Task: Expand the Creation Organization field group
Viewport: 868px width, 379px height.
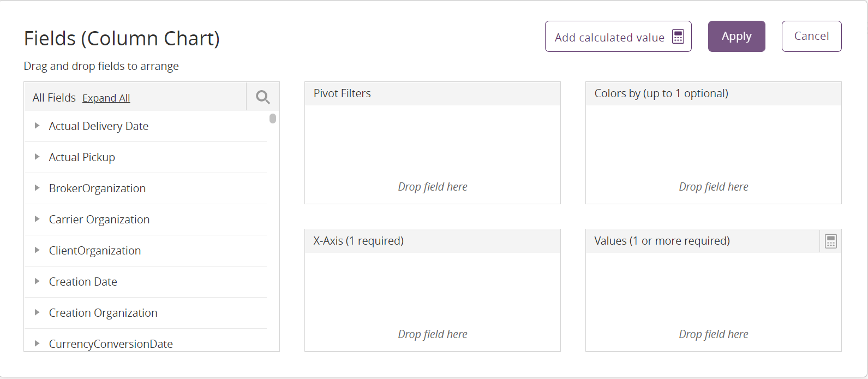Action: 37,312
